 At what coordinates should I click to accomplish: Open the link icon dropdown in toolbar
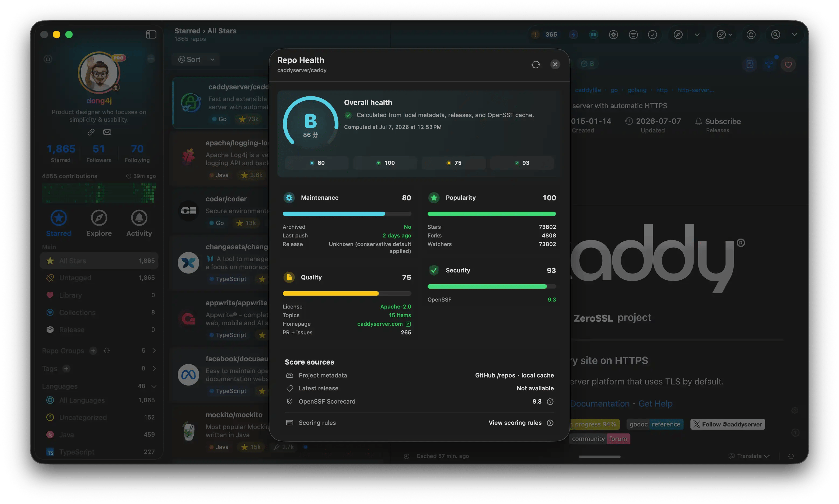pyautogui.click(x=725, y=34)
